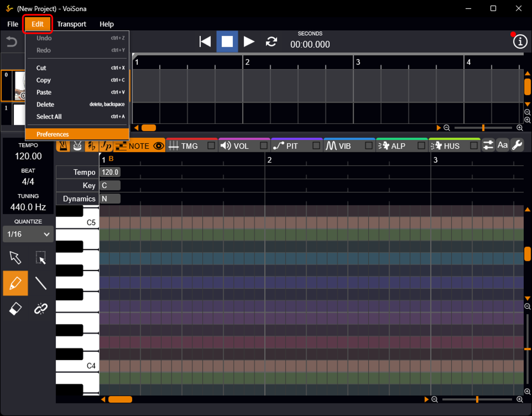Click the link/unlink chain tool
532x416 pixels.
tap(41, 309)
